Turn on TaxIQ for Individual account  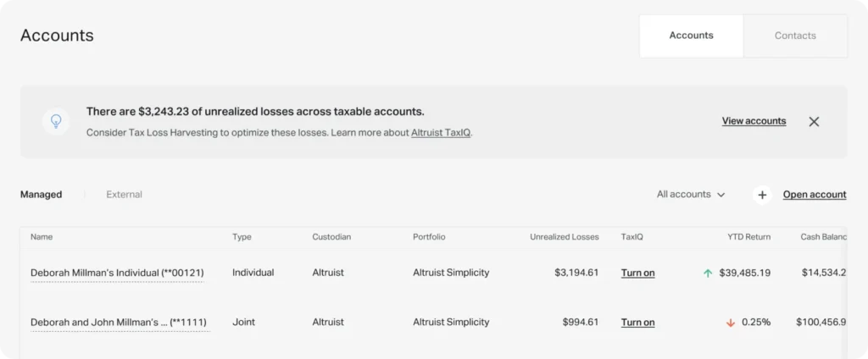tap(637, 273)
